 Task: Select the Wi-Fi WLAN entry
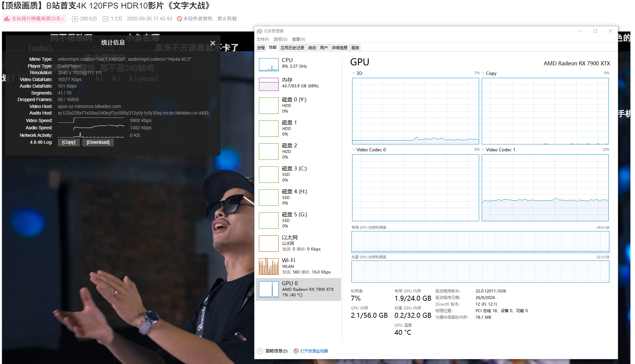click(298, 267)
